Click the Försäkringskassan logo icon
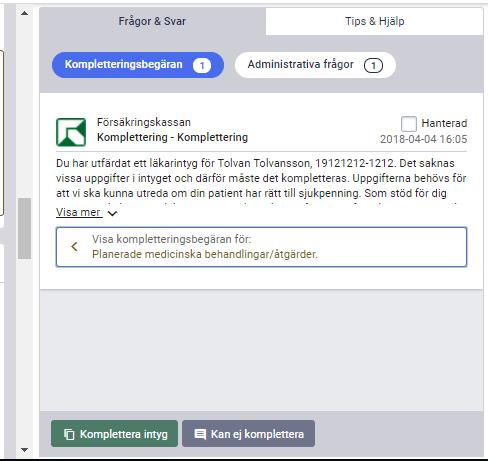488x461 pixels. [71, 132]
